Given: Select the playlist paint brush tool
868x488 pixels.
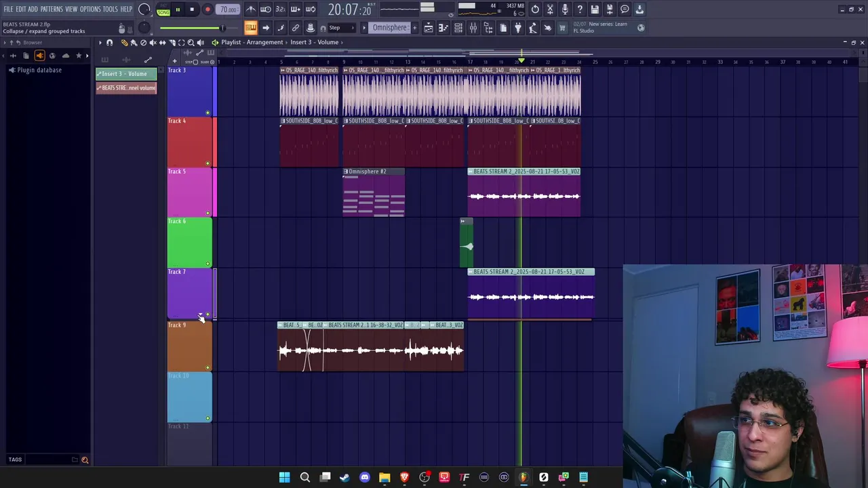Looking at the screenshot, I should pos(134,43).
